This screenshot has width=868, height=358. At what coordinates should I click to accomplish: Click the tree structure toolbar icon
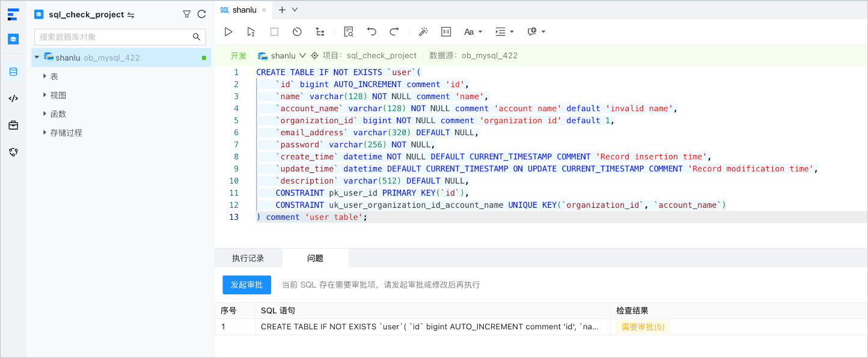click(320, 31)
